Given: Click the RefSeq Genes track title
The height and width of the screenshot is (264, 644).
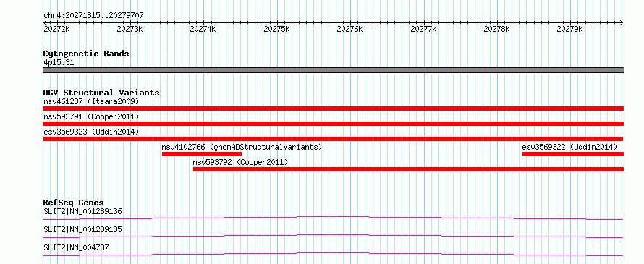Looking at the screenshot, I should click(x=73, y=203).
